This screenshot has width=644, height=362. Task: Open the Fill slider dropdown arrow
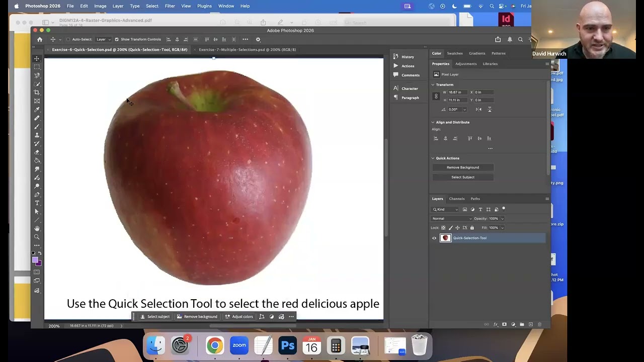[502, 228]
